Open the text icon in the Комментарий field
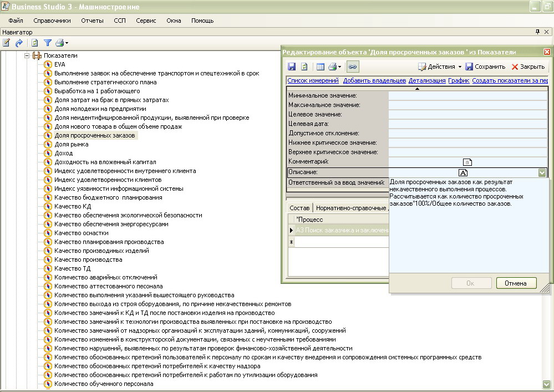554x392 pixels. [x=467, y=162]
